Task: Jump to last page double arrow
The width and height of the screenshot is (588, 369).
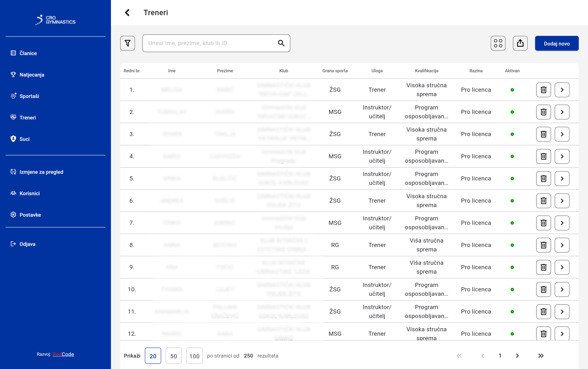Action: coord(541,356)
